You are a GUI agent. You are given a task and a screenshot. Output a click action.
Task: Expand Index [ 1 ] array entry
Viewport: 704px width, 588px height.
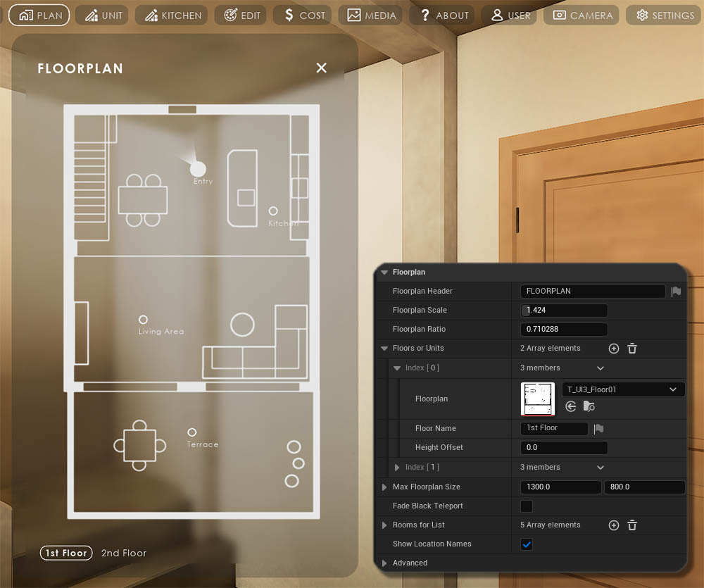(x=397, y=468)
